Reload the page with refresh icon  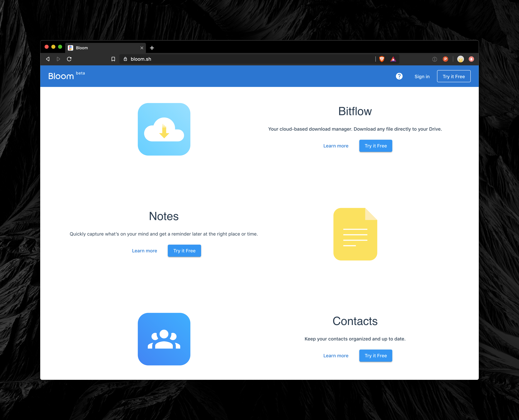(69, 59)
